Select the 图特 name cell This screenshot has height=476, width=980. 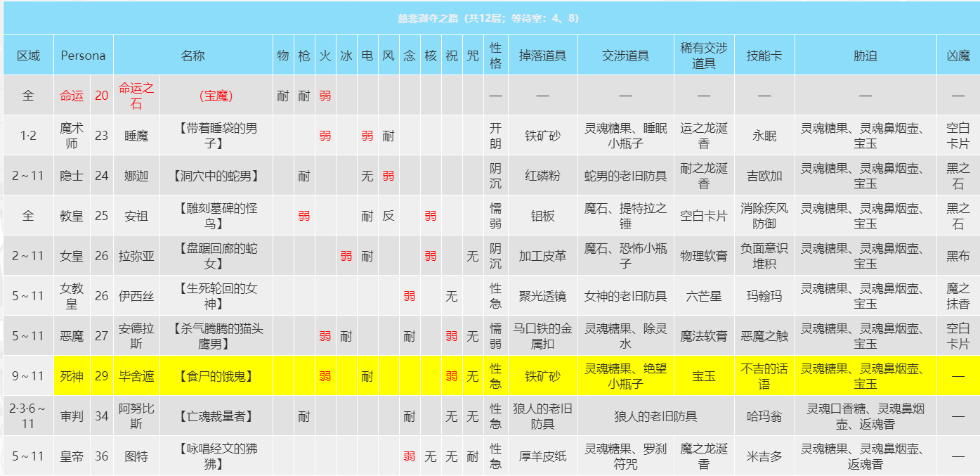tap(136, 456)
